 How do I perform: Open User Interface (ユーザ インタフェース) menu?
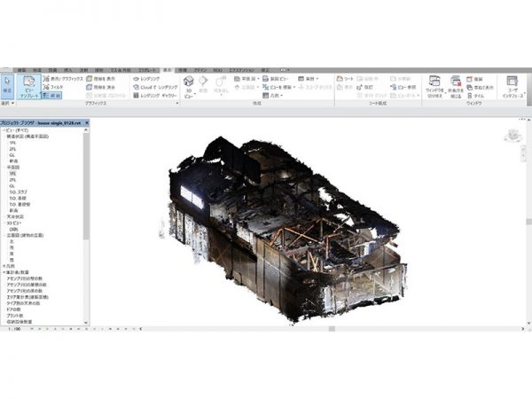click(x=512, y=87)
